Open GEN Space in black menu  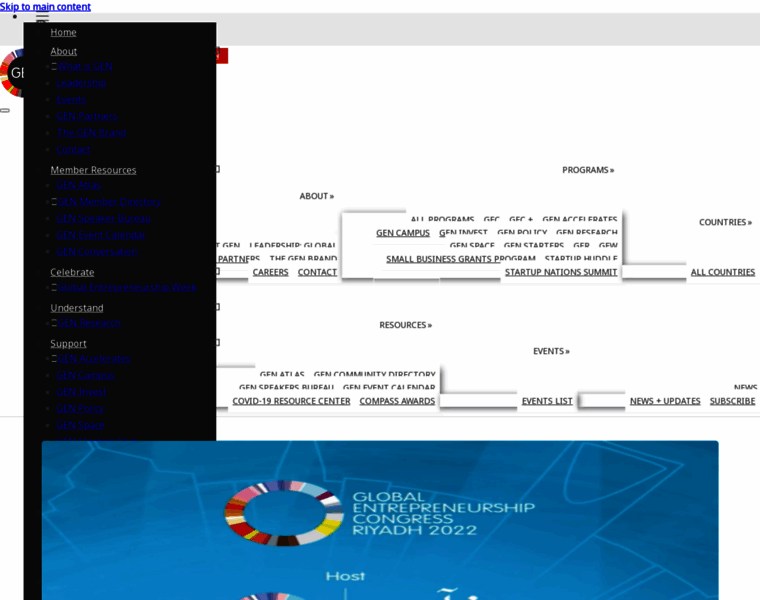tap(80, 425)
